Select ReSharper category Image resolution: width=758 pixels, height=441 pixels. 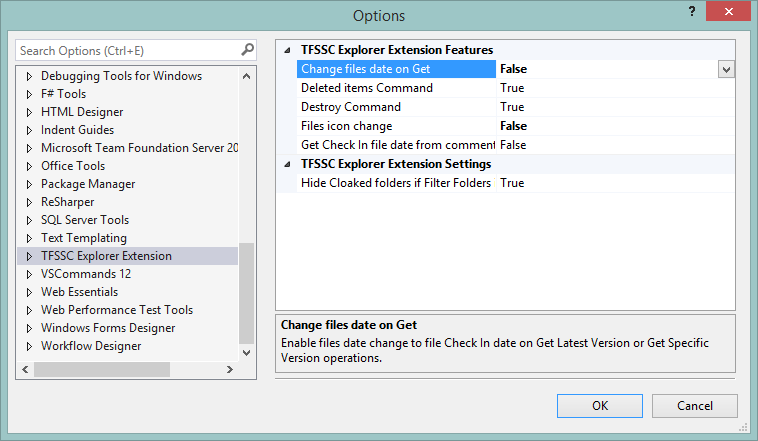point(68,202)
